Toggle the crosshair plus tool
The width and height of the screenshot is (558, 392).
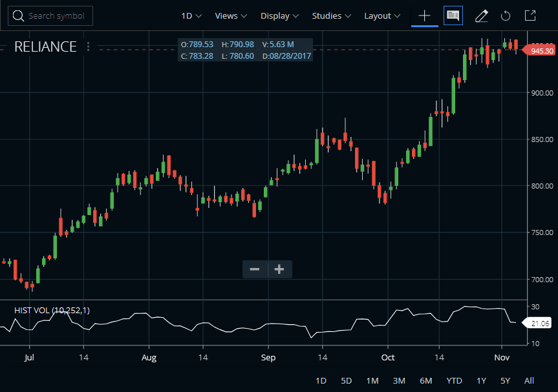[x=424, y=16]
